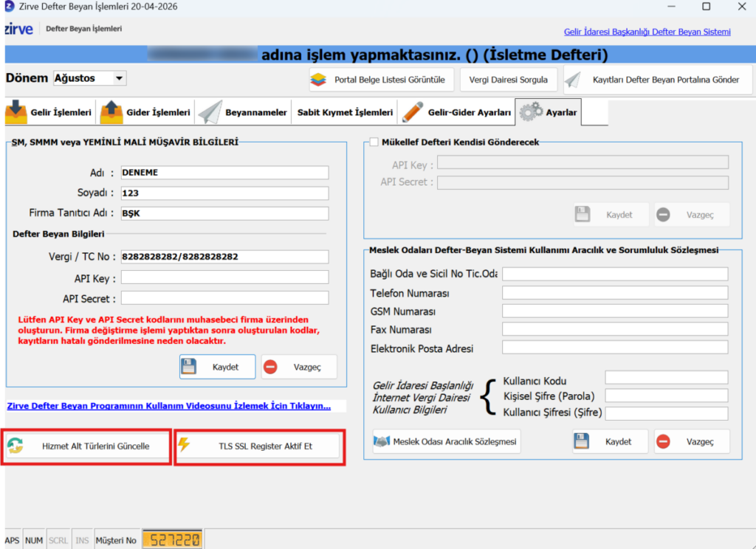Screen dimensions: 756x549
Task: Click the Soyadı field containing 123
Action: (224, 193)
